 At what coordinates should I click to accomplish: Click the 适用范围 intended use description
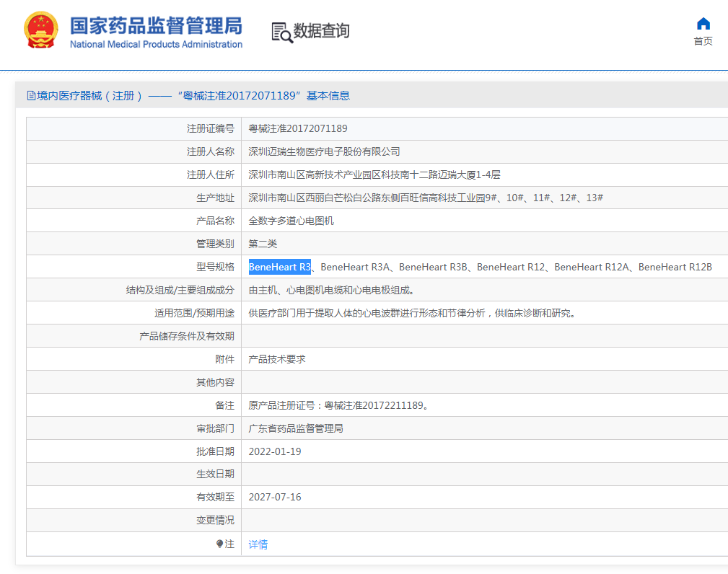click(x=413, y=313)
